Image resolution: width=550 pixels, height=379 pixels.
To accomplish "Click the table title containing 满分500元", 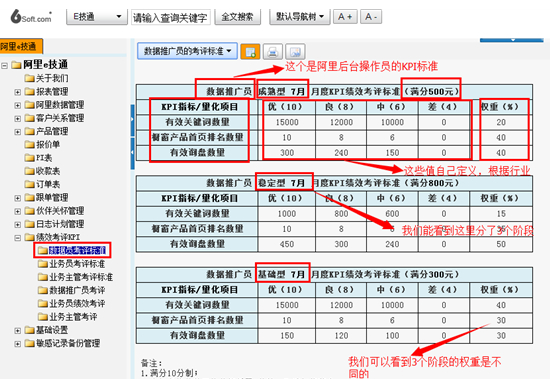I will pyautogui.click(x=333, y=92).
